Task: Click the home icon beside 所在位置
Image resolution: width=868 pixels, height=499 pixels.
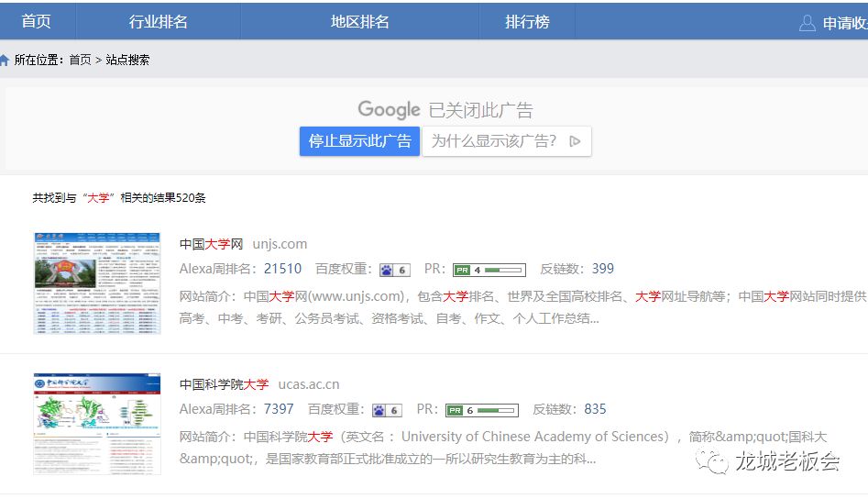Action: (5, 60)
